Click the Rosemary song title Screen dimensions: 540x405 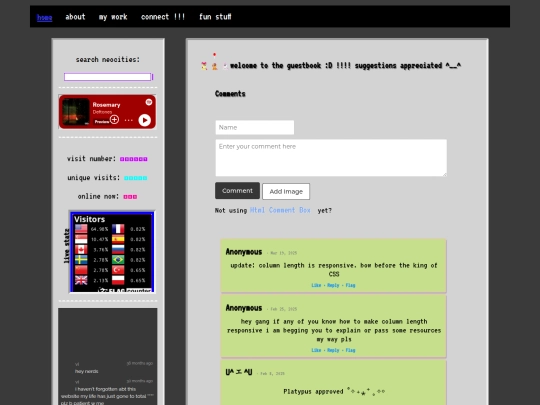click(x=106, y=105)
